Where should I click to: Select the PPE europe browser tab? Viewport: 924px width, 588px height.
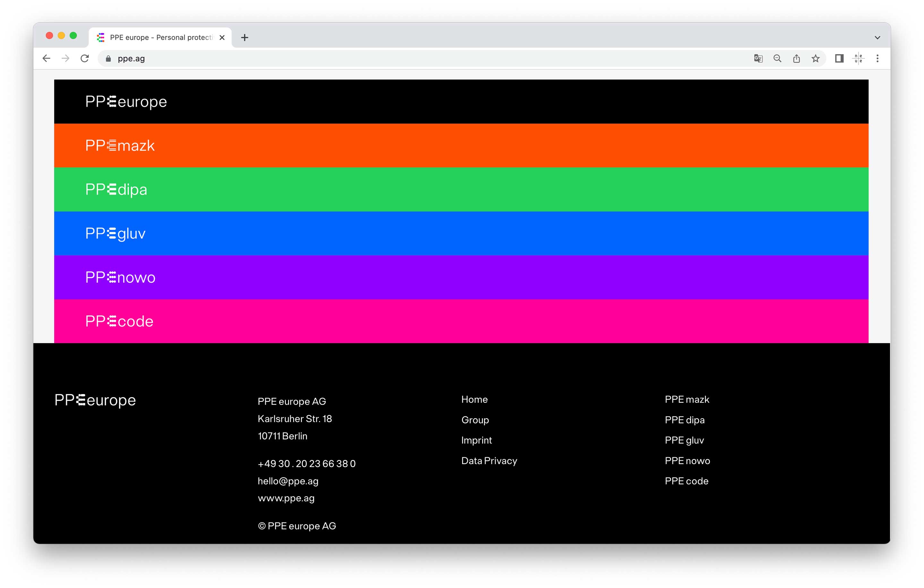coord(160,38)
